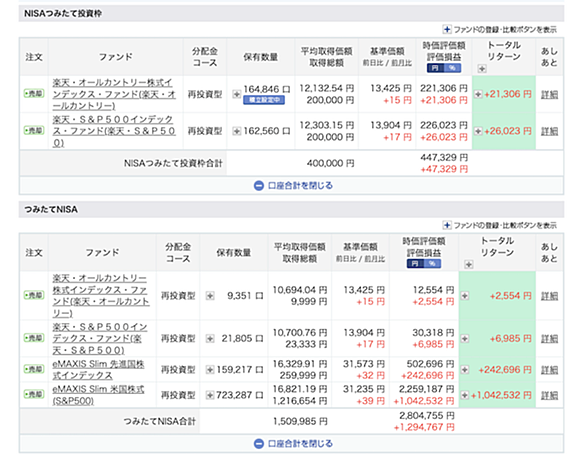The height and width of the screenshot is (462, 586).
Task: Click ファンドの登録・比較ボタンを表示 above つみたてNISA table
Action: pos(505,225)
